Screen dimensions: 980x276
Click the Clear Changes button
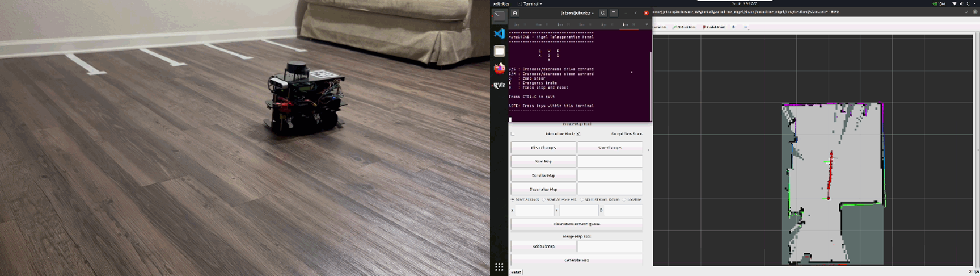coord(543,148)
